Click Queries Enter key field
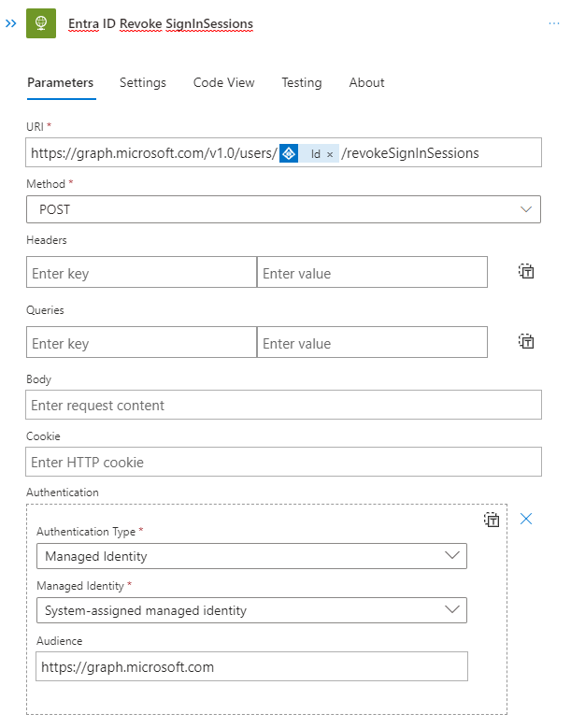The image size is (571, 728). tap(142, 342)
